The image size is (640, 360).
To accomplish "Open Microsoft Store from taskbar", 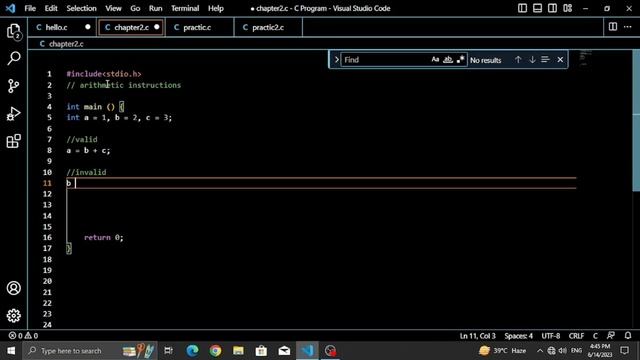I will click(x=261, y=351).
